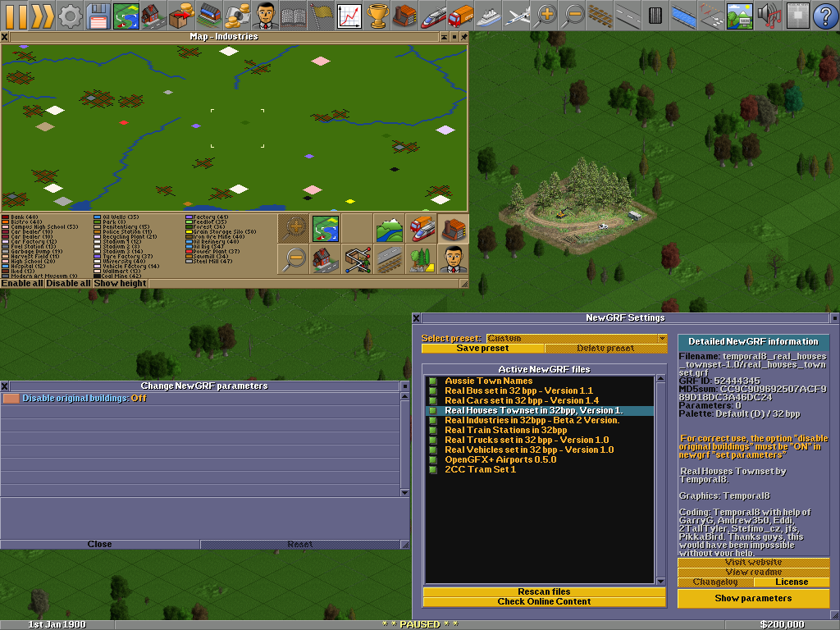Select the waterways construction icon

pos(684,15)
